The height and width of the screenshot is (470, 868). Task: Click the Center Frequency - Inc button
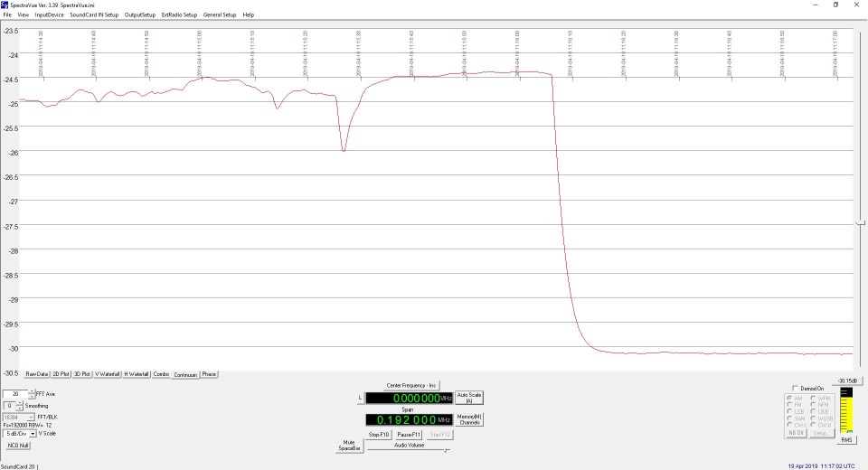(411, 385)
